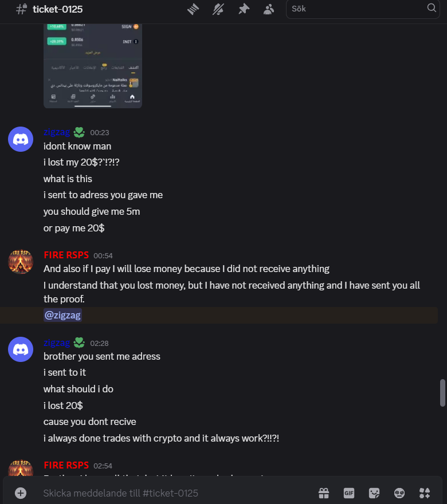Viewport: 447px width, 504px height.
Task: Focus the Sök search field
Action: point(363,9)
